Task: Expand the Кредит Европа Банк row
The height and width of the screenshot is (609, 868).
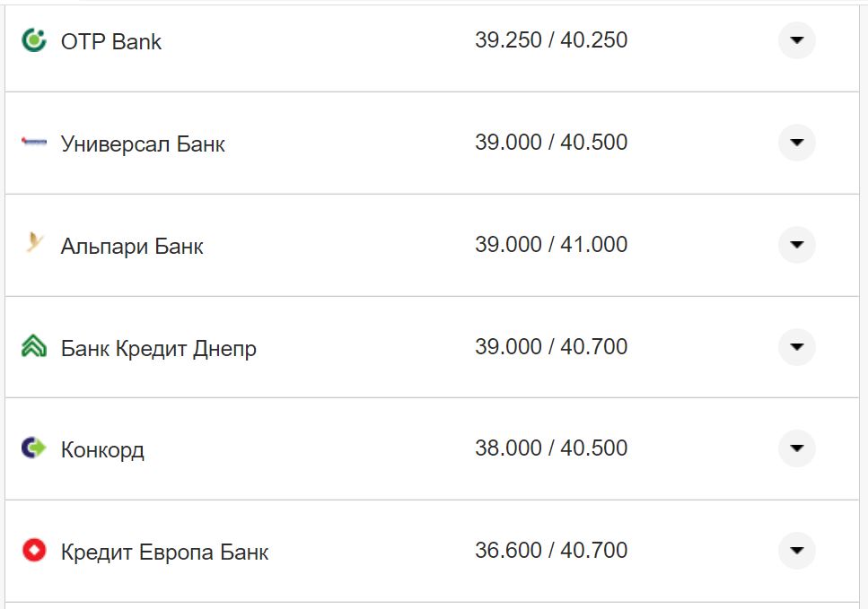Action: [796, 551]
